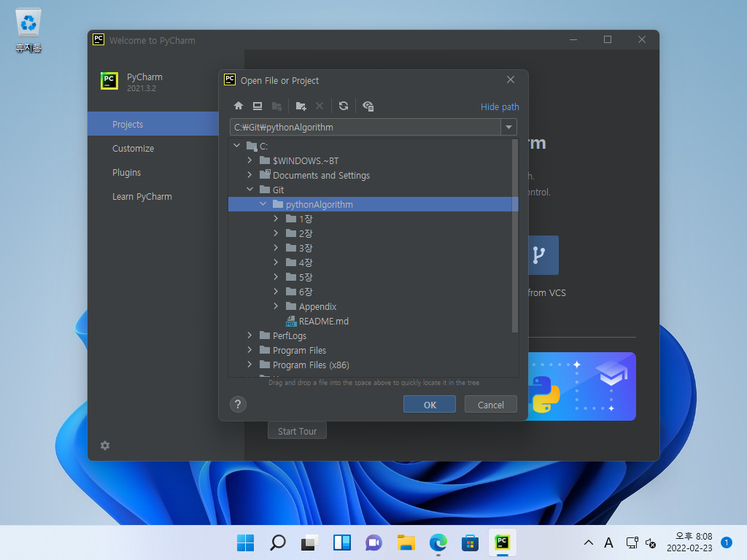Open Microsoft Store from the taskbar
This screenshot has width=747, height=560.
click(470, 542)
